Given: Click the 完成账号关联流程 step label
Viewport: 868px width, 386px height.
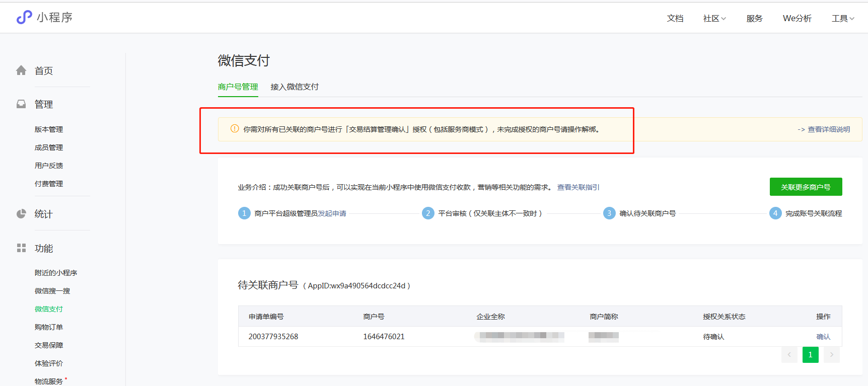Looking at the screenshot, I should coord(814,213).
